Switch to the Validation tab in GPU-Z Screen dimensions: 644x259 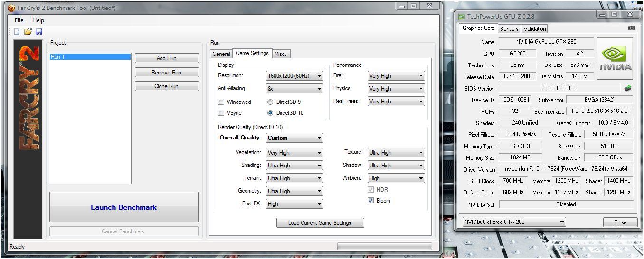click(x=535, y=29)
